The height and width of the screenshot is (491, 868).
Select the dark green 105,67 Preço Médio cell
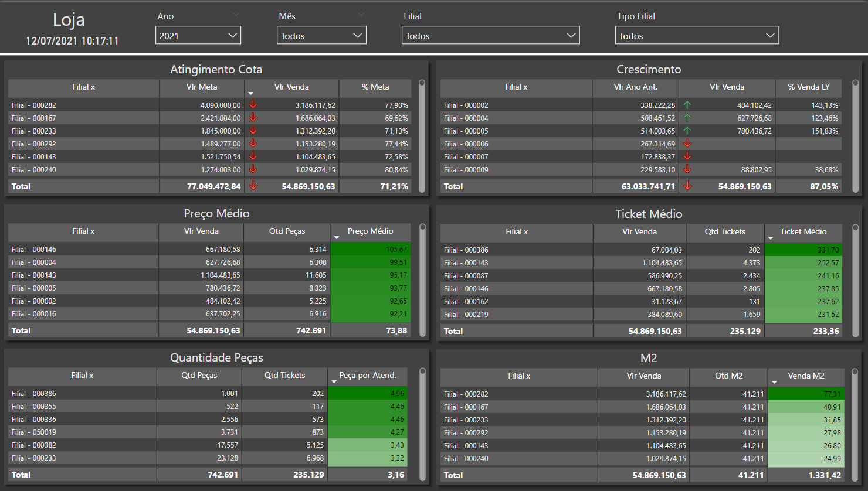pyautogui.click(x=371, y=250)
